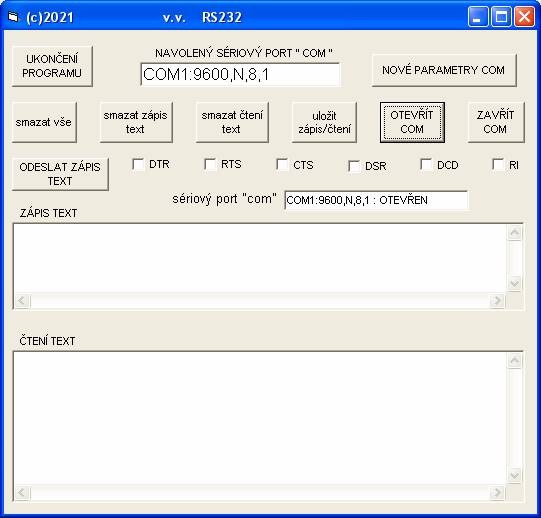Image resolution: width=541 pixels, height=518 pixels.
Task: Click the UKONČENÍ PROGRAMU button
Action: pyautogui.click(x=52, y=66)
